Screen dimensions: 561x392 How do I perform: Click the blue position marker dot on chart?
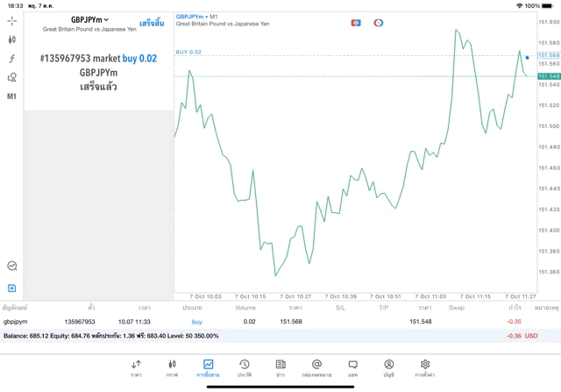coord(527,58)
